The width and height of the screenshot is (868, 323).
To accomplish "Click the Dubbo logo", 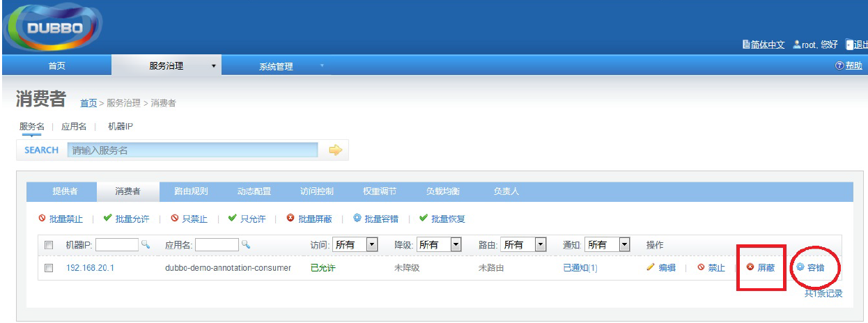I will click(x=52, y=28).
